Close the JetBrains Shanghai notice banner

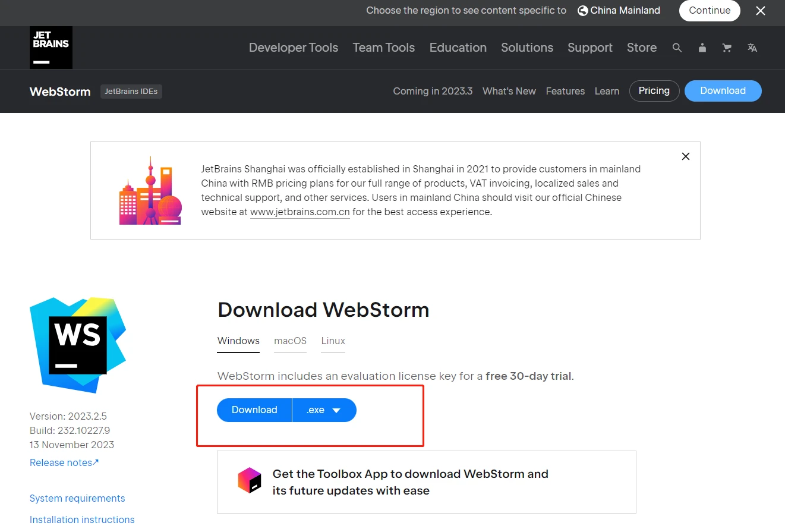(x=686, y=156)
